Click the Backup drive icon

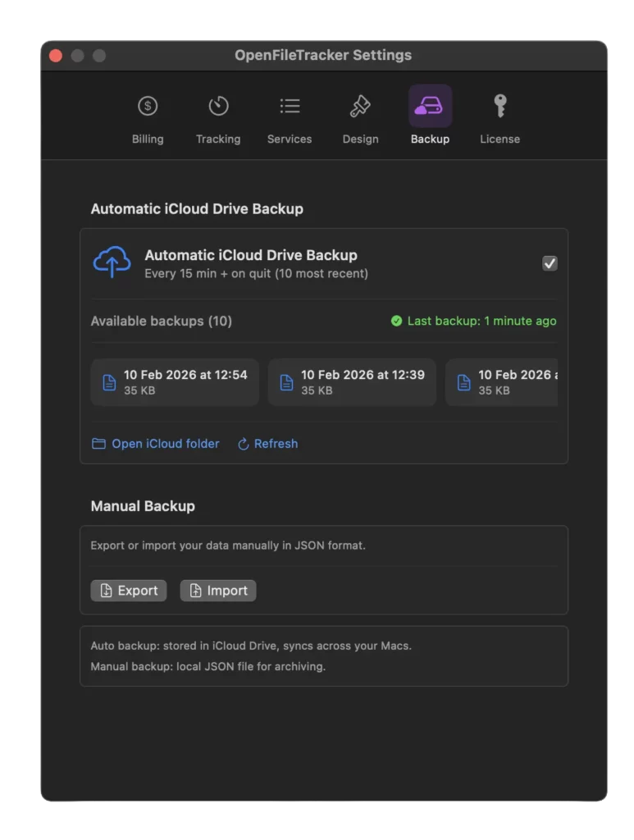430,106
